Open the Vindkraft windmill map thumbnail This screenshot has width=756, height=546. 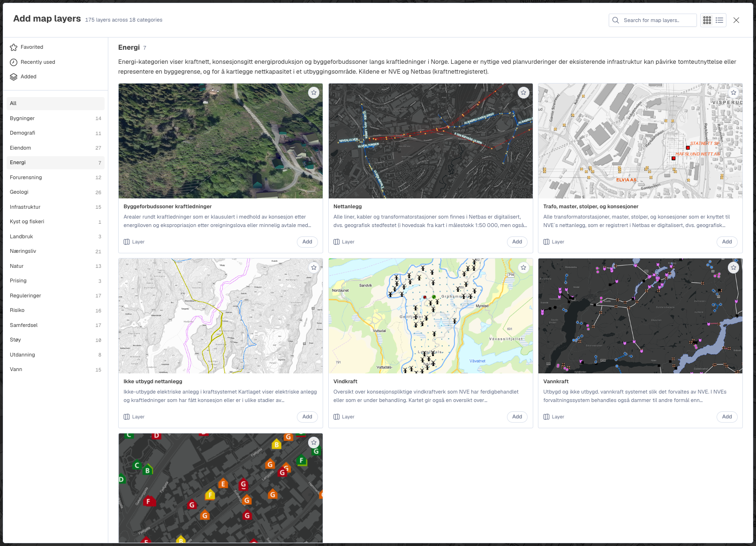pos(431,316)
